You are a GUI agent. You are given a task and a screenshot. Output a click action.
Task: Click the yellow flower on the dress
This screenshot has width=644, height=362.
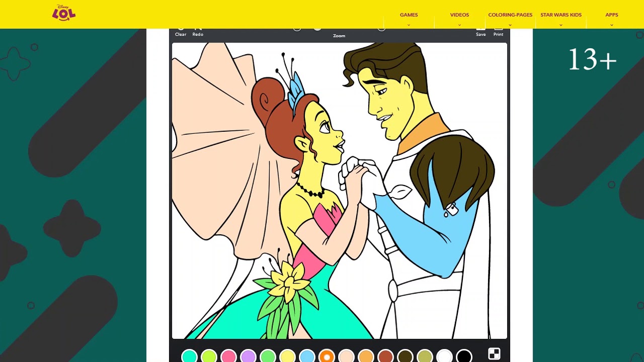[289, 283]
